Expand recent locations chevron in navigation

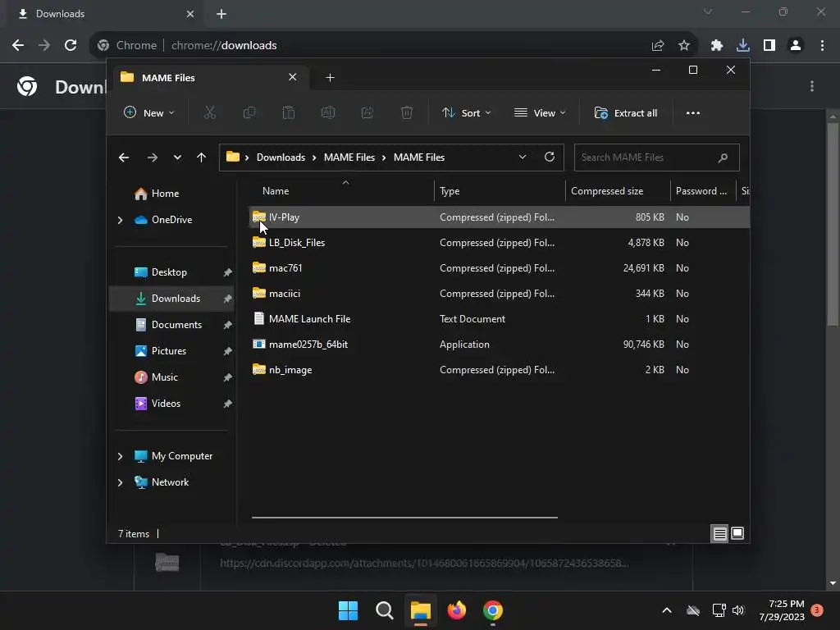[x=177, y=157]
